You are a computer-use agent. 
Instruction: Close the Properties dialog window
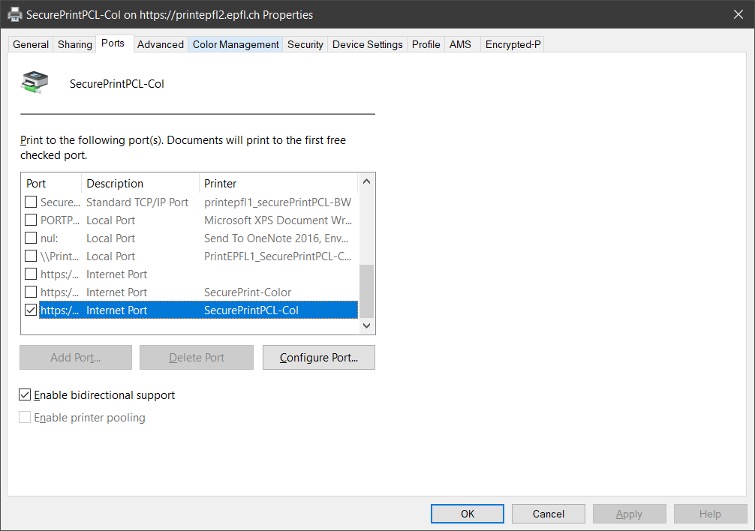coord(732,15)
